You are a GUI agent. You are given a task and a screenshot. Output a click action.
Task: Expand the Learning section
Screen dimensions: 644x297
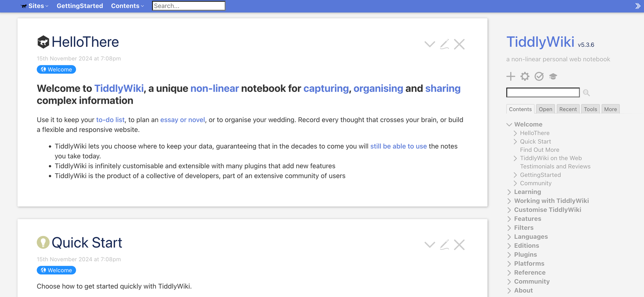coord(509,192)
